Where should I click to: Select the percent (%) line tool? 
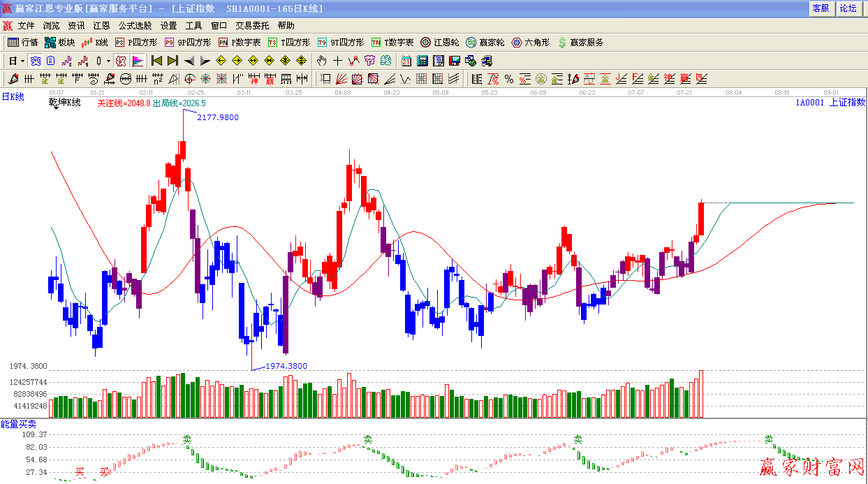point(509,79)
